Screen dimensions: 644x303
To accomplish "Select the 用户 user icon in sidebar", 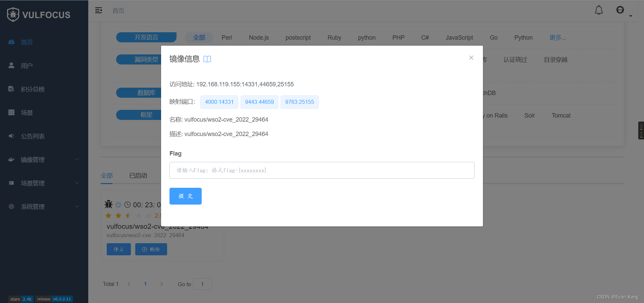I will tap(11, 66).
